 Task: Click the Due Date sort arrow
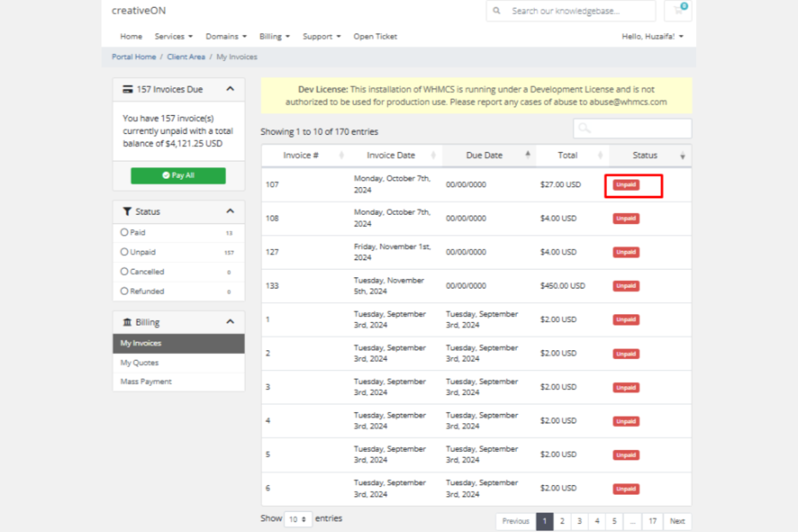click(527, 155)
